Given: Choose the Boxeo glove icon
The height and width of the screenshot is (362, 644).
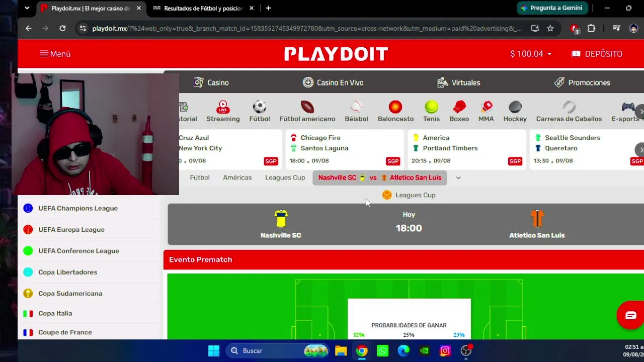Looking at the screenshot, I should 459,107.
